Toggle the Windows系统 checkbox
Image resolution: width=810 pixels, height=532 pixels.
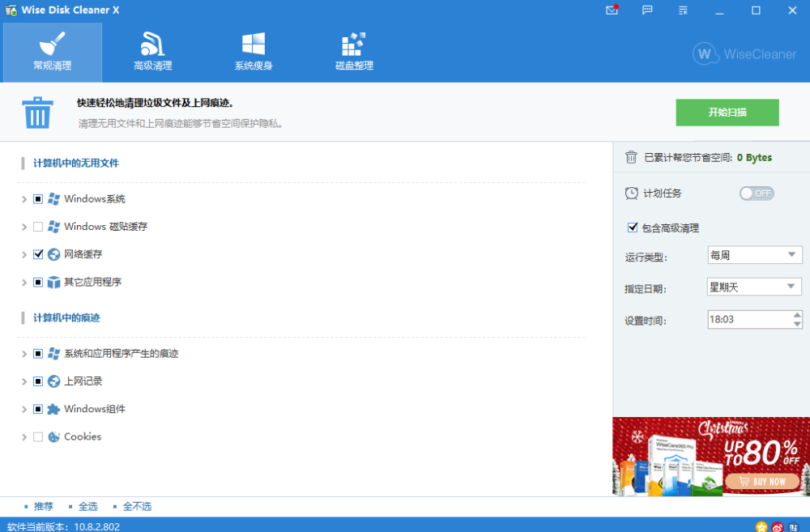38,199
